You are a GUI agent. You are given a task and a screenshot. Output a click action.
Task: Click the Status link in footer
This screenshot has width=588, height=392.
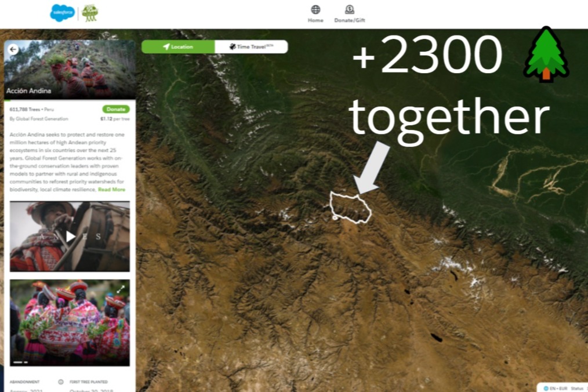[577, 389]
